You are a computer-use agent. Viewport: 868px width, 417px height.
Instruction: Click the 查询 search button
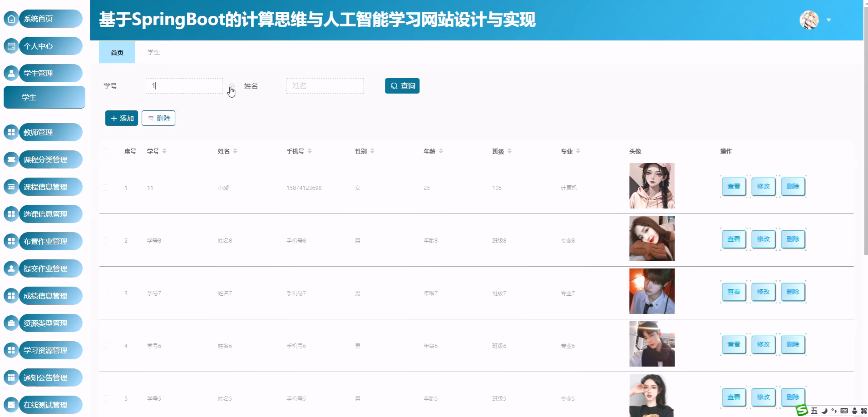pos(402,86)
